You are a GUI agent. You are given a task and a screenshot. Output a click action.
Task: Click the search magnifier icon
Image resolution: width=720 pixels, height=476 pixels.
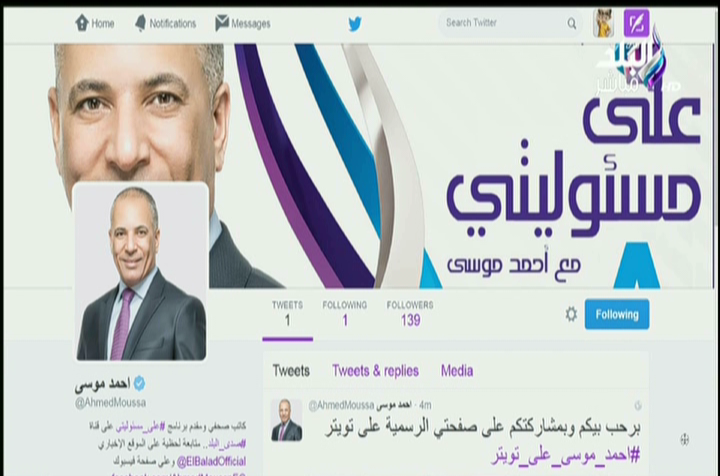click(572, 23)
